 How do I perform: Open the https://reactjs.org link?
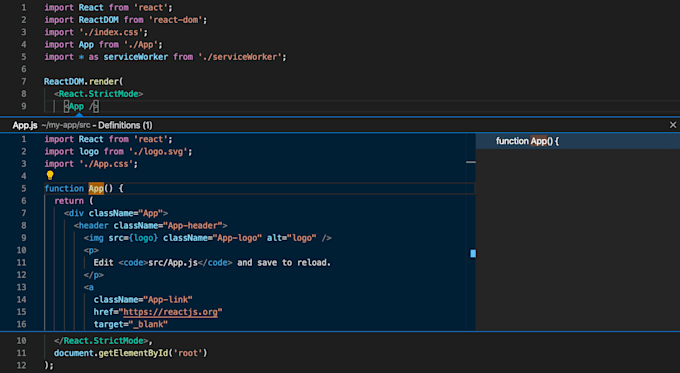(x=170, y=312)
